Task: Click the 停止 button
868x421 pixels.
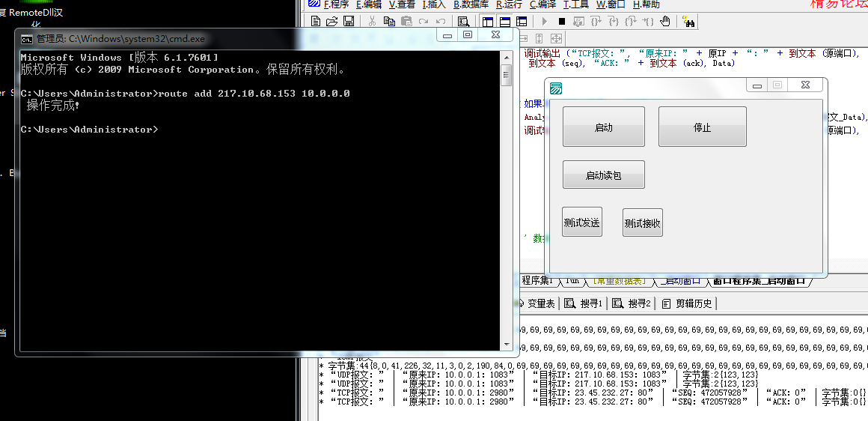Action: click(x=702, y=127)
